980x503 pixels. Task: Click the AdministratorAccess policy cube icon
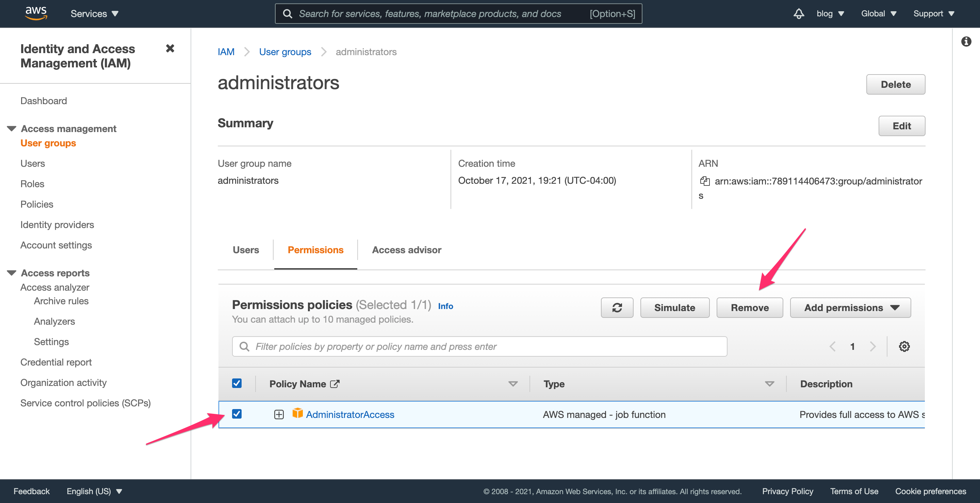(297, 413)
